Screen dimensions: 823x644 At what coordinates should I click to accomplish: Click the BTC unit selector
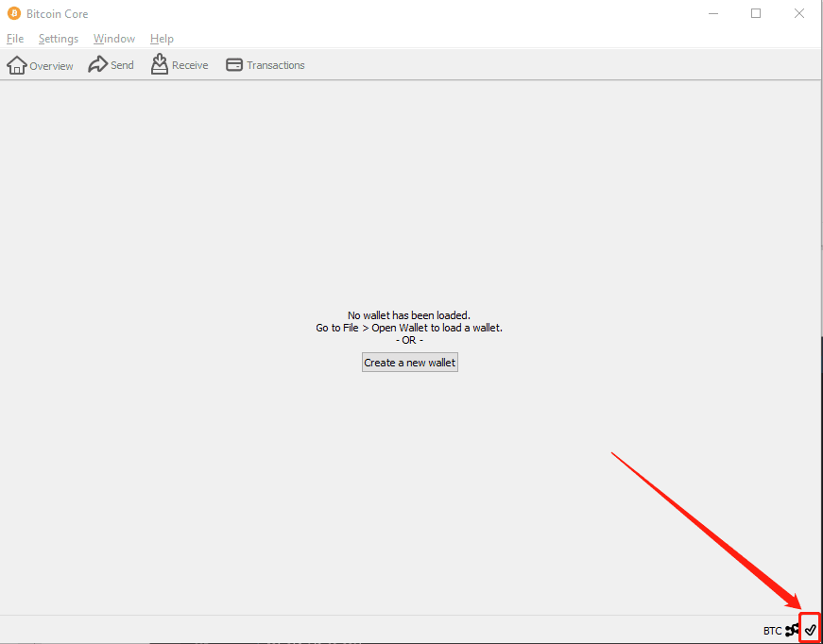[772, 631]
